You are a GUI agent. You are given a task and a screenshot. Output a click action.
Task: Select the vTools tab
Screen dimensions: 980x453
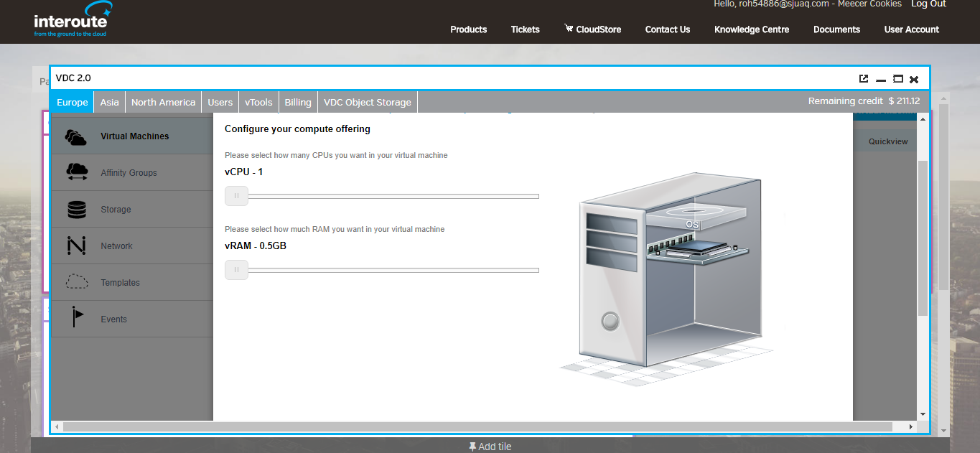pyautogui.click(x=258, y=102)
